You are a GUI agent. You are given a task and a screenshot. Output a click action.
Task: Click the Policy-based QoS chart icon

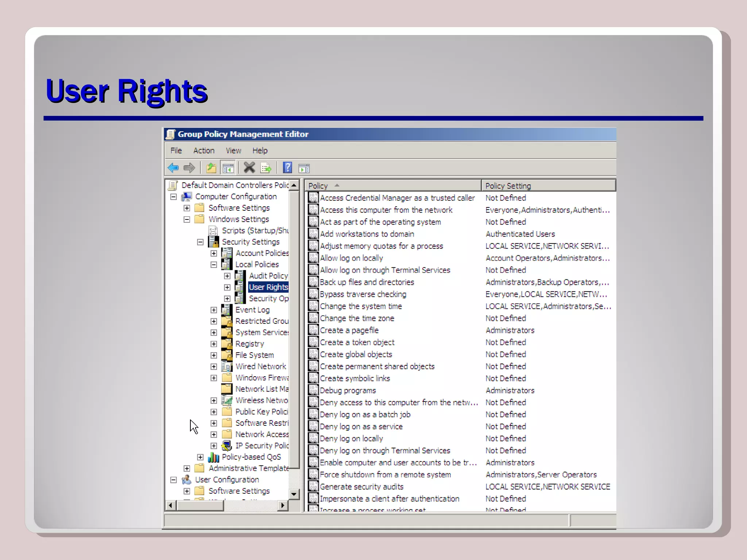213,457
